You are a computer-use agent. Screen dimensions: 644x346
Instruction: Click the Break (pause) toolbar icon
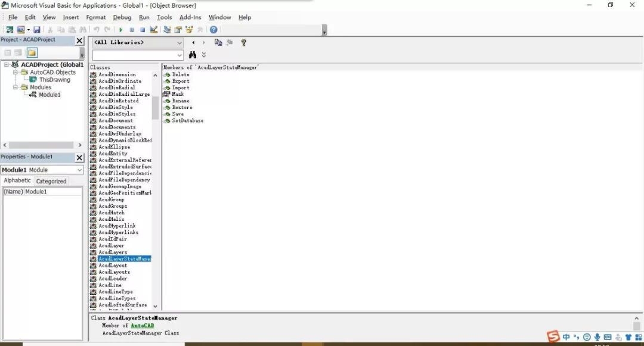(132, 30)
